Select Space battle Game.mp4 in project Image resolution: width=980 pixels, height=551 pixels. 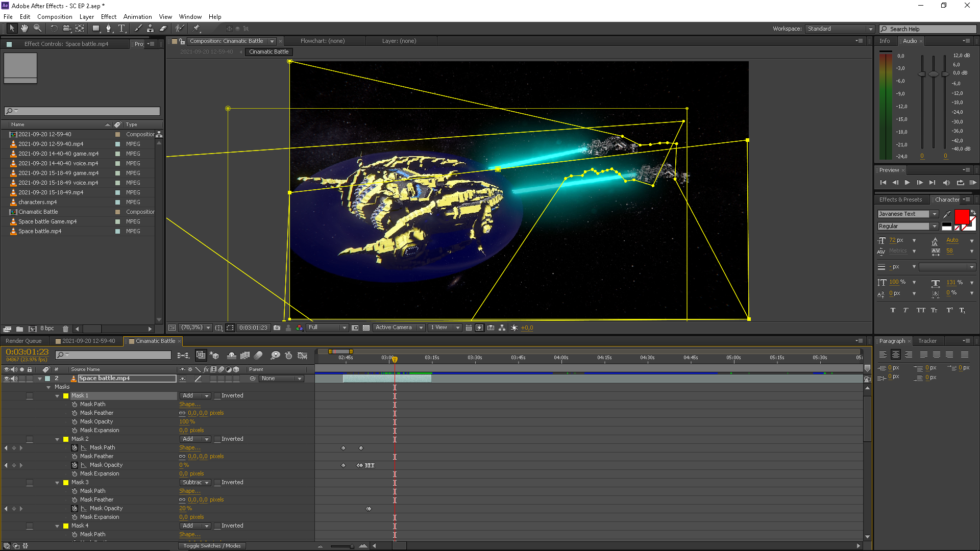pos(47,221)
